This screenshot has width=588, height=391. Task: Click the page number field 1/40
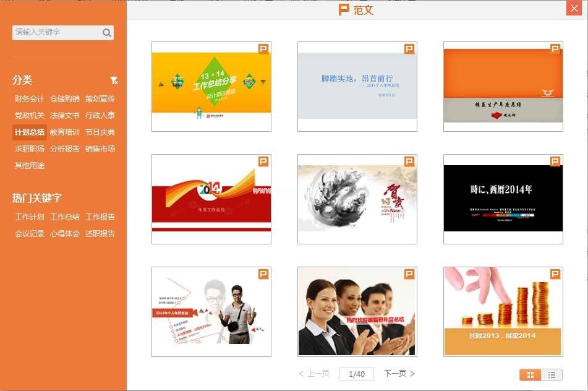tap(357, 374)
